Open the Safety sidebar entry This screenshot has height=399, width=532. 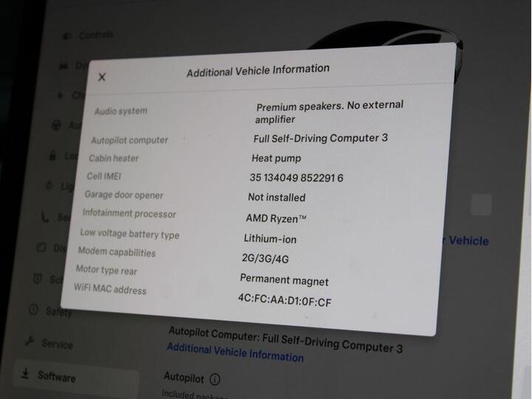[58, 311]
